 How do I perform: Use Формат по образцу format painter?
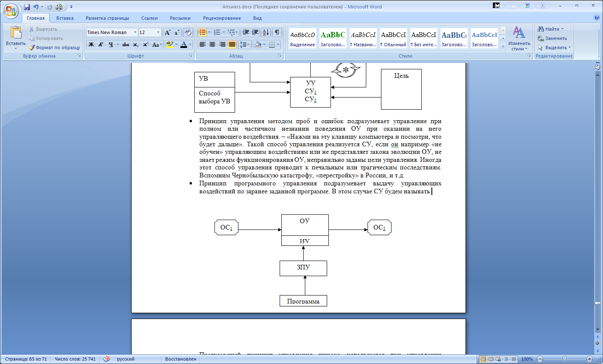click(x=54, y=47)
